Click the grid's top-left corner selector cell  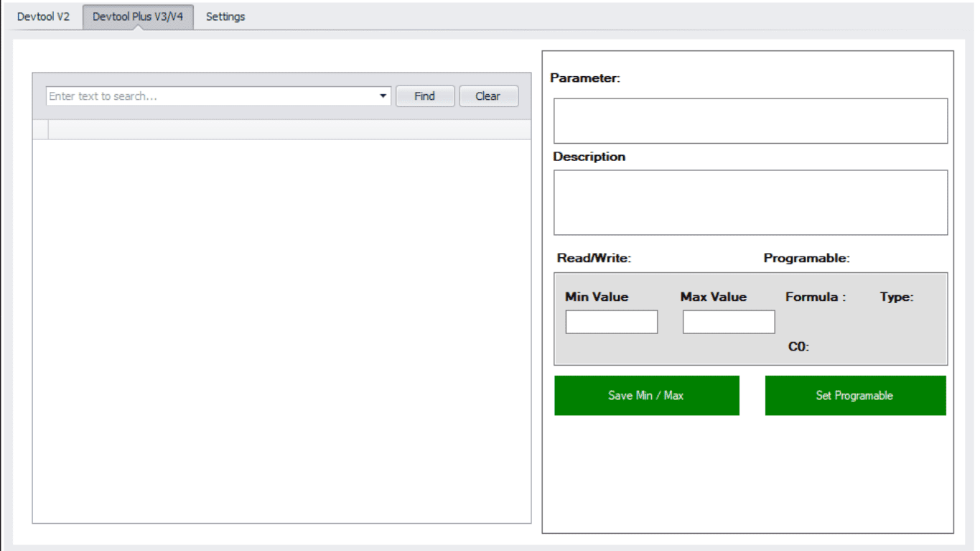40,129
